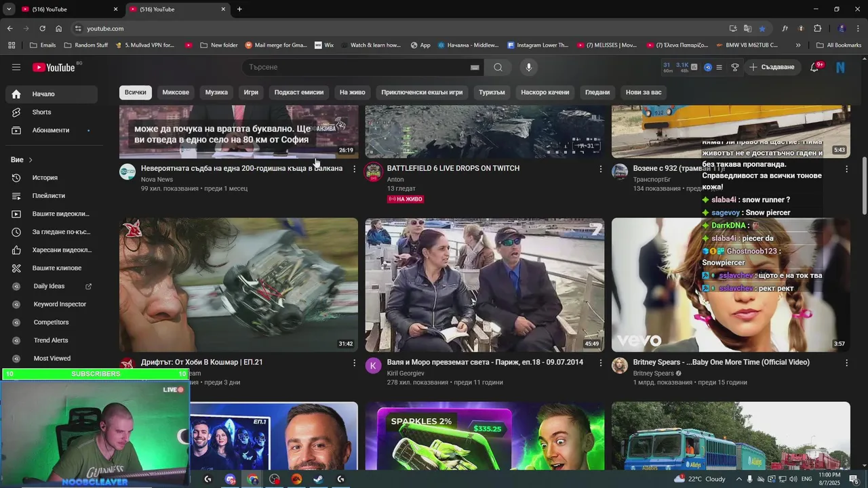
Task: Click the install app icon in address bar
Action: pyautogui.click(x=733, y=28)
